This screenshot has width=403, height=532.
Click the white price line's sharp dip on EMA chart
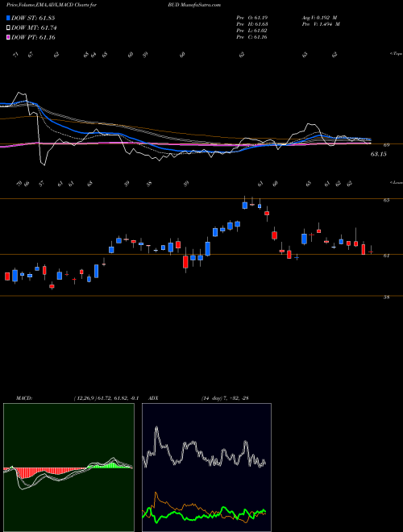(x=43, y=164)
